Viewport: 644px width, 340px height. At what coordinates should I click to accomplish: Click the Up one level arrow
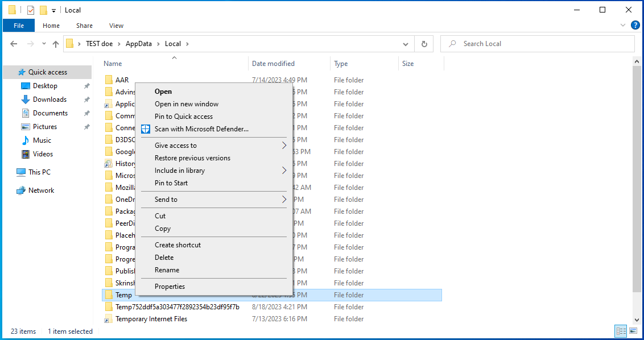(55, 44)
